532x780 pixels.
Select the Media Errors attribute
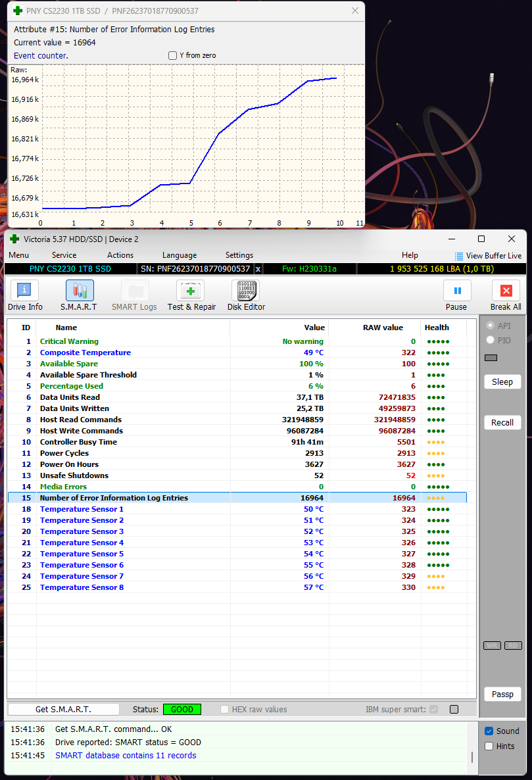[x=237, y=487]
